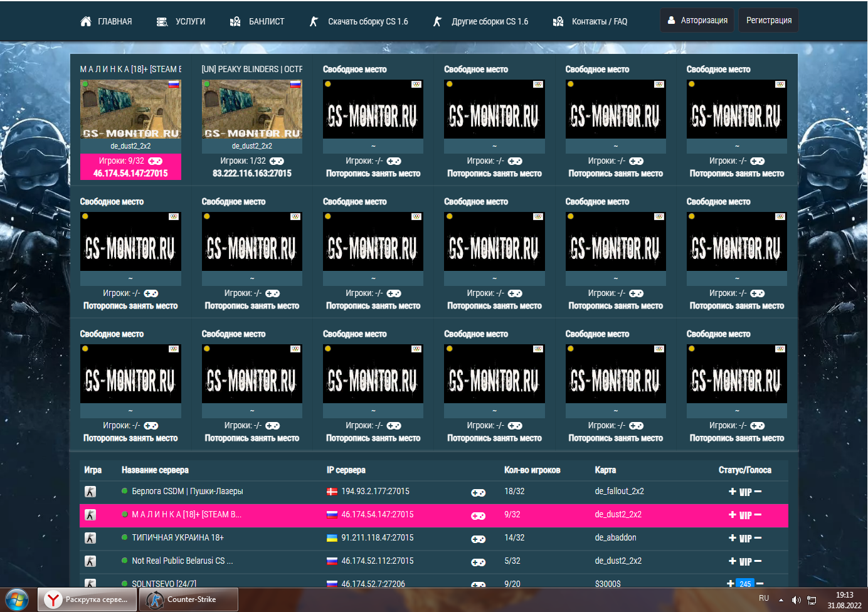Click the map name de_abaddon
Screen dimensions: 868x612
pos(616,538)
